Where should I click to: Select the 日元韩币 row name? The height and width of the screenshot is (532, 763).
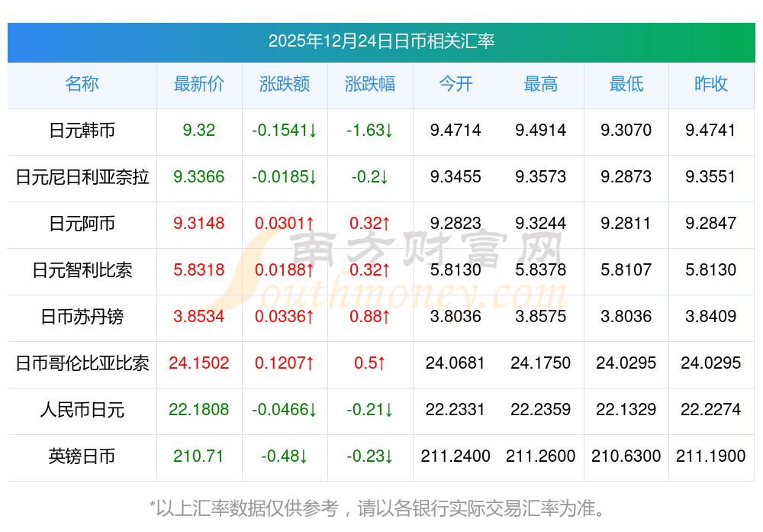tap(82, 131)
